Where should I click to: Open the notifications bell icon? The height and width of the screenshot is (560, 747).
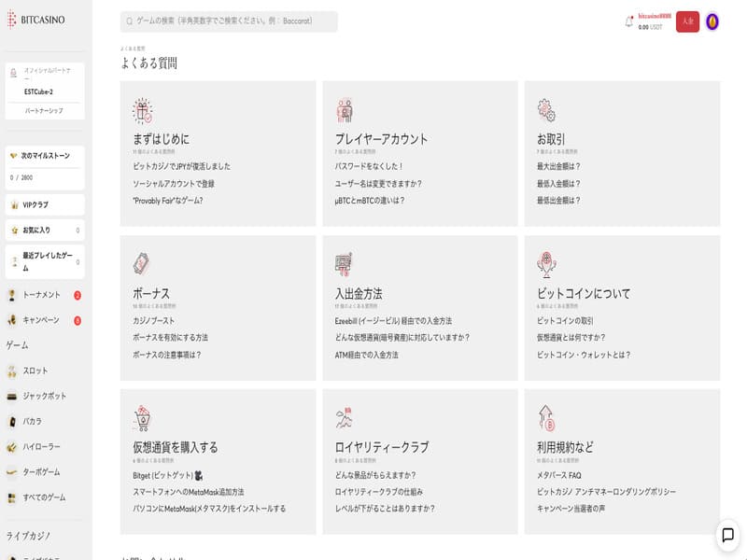[629, 21]
